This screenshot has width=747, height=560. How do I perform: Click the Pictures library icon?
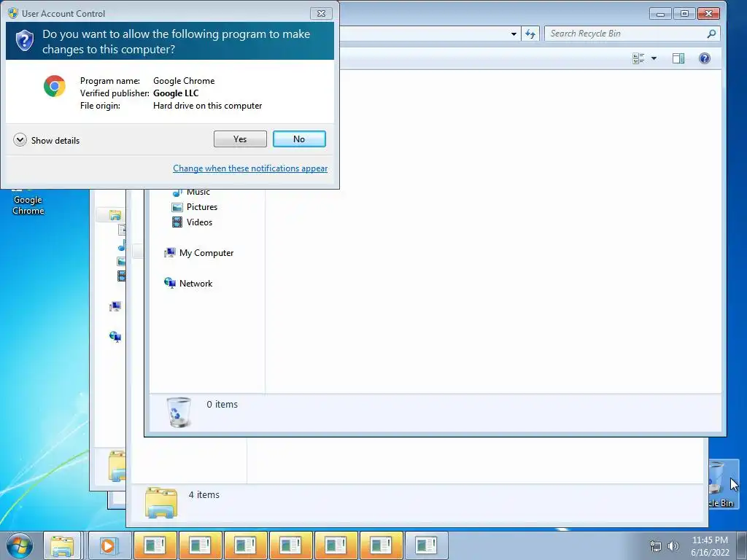pos(177,207)
